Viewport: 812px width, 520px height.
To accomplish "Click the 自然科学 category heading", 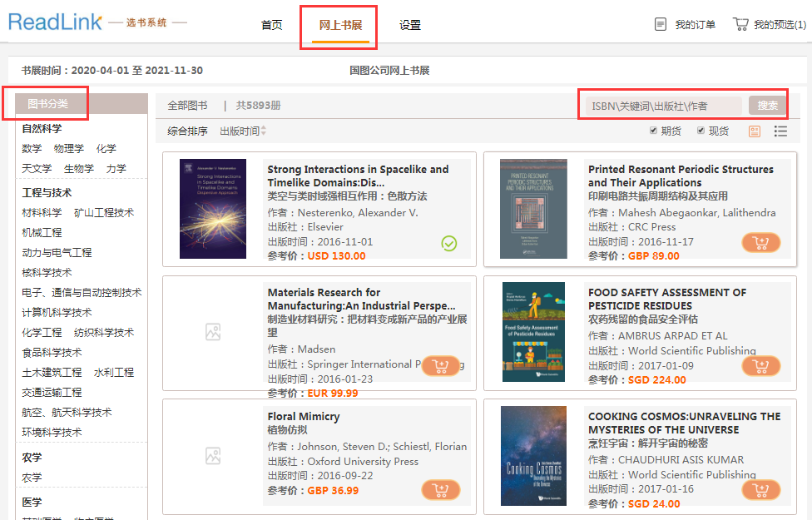I will point(42,129).
